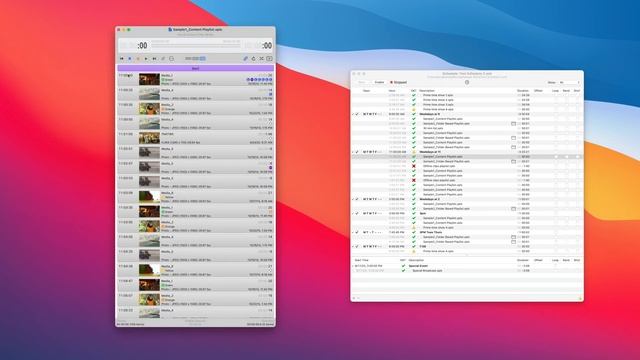Toggle enabled checkmark for 8PM Tues Thurs
640x360 pixels.
(358, 232)
